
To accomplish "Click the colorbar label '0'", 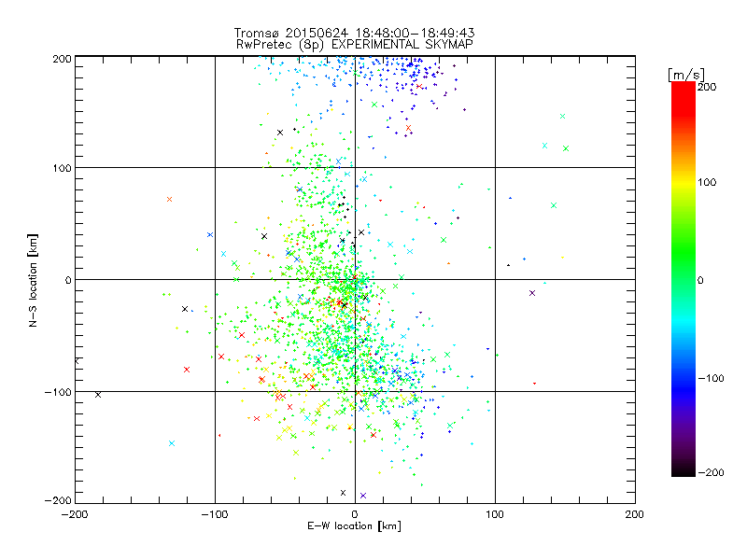I will tap(700, 280).
